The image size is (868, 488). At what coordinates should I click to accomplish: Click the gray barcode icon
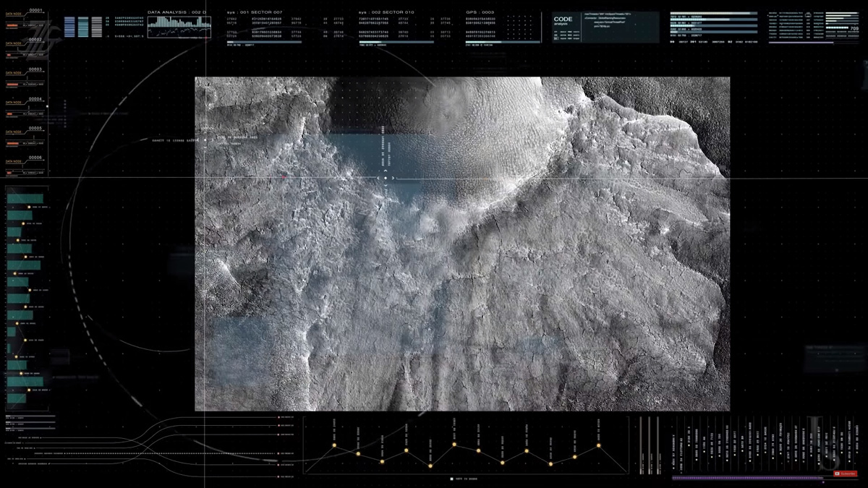click(97, 27)
